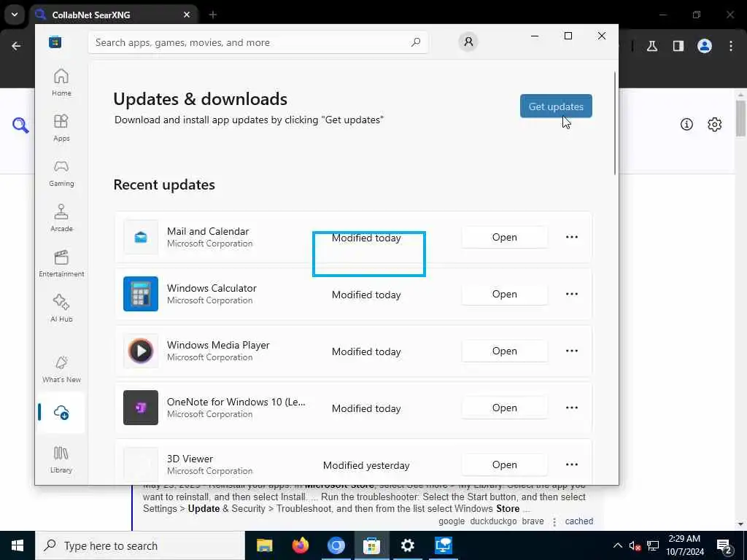Image resolution: width=747 pixels, height=560 pixels.
Task: Open SearXNG preferences gear icon
Action: 715,124
